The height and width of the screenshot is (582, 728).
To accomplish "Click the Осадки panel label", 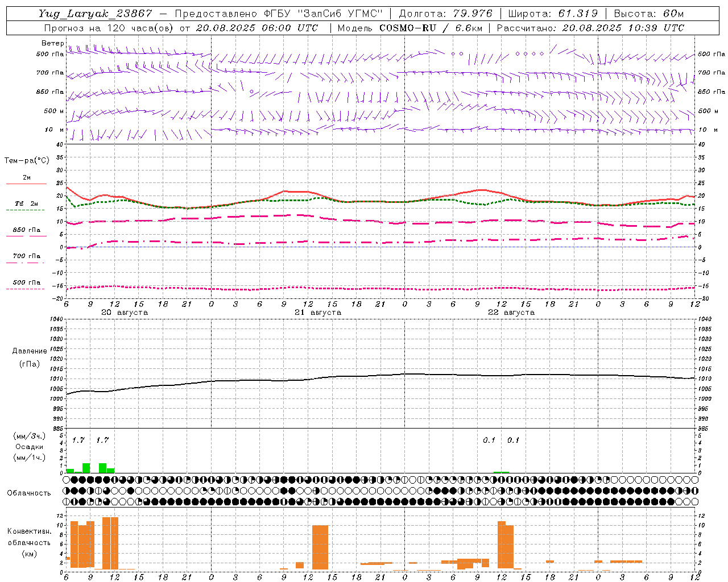I will pyautogui.click(x=29, y=447).
